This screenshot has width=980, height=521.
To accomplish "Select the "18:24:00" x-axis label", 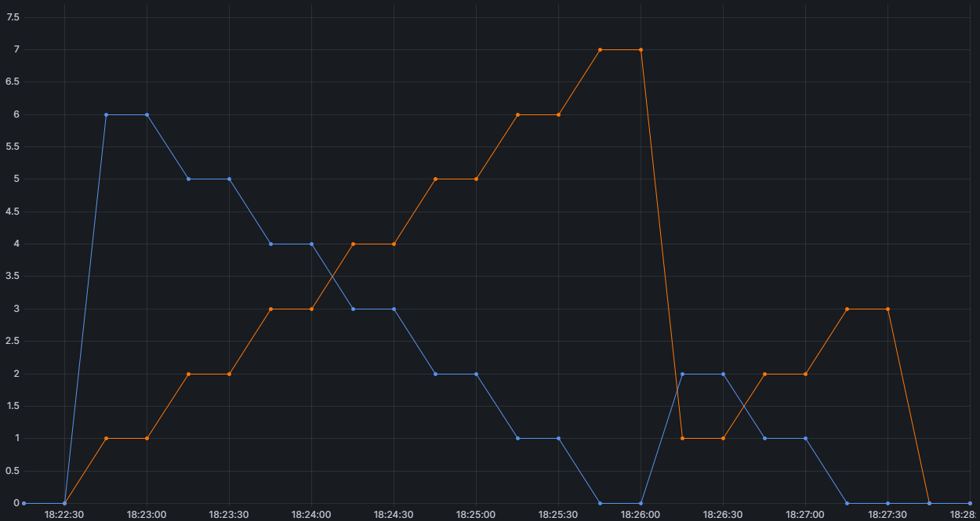I will (311, 515).
